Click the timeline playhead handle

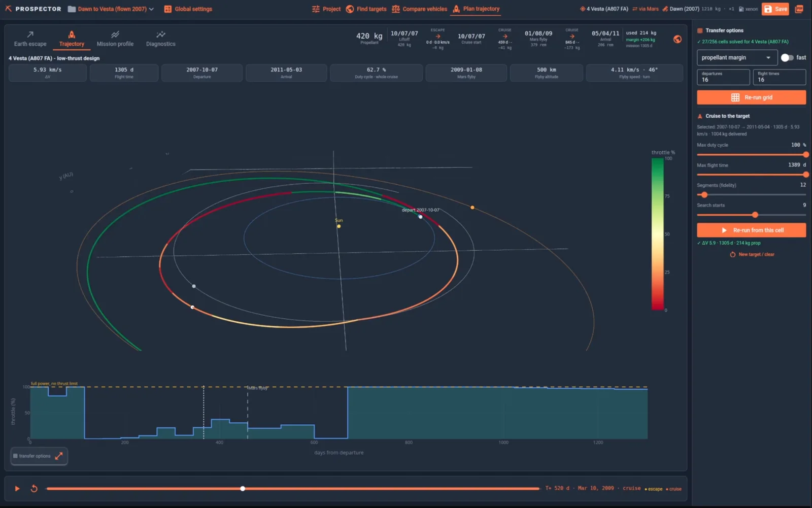(243, 489)
